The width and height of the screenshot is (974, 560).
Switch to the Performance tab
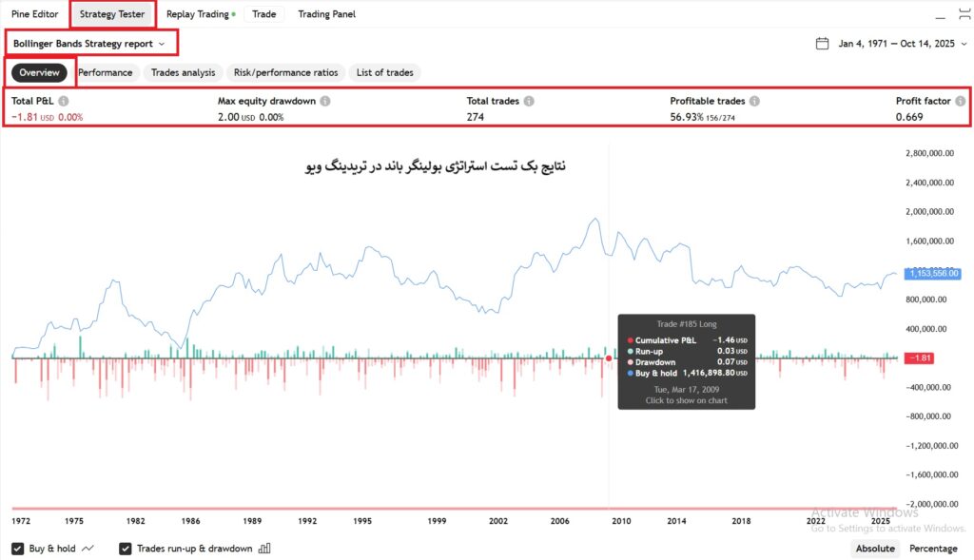105,72
